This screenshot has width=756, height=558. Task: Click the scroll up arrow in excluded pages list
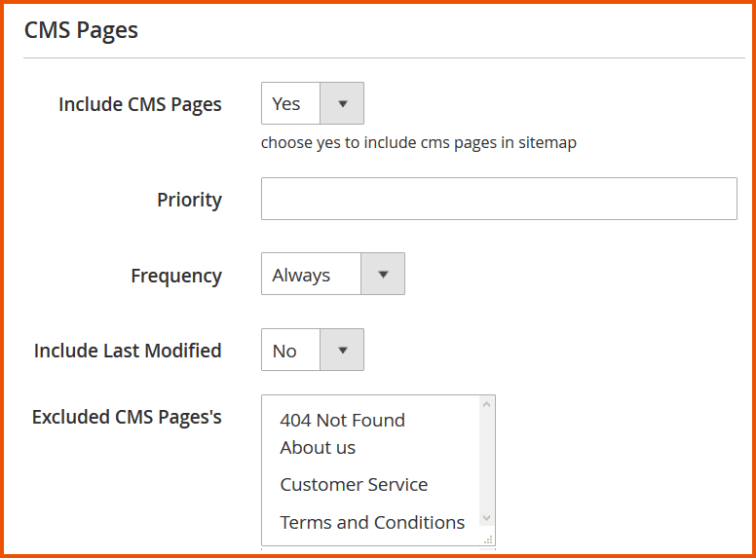tap(487, 404)
